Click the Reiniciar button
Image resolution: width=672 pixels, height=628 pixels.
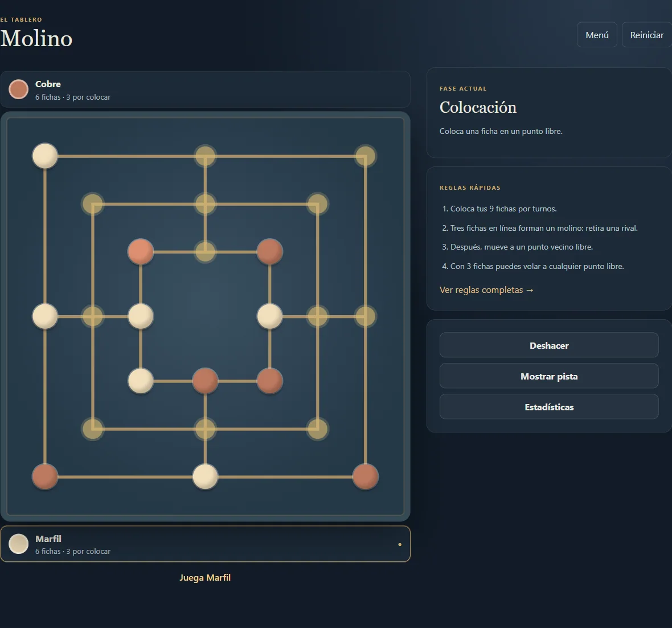click(x=647, y=35)
